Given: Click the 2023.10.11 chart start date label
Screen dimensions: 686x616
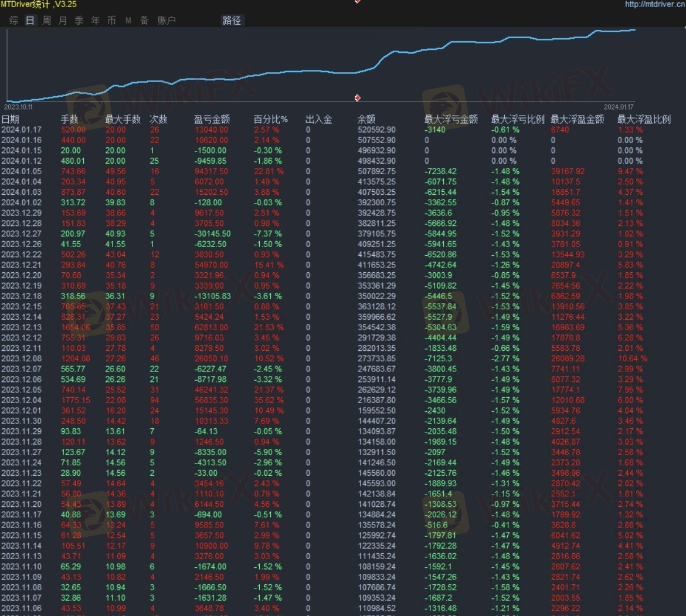Looking at the screenshot, I should [18, 107].
